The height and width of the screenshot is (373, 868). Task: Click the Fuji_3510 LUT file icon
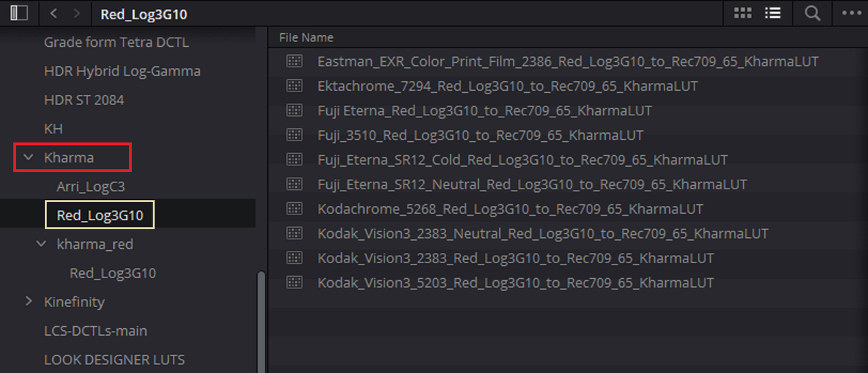(x=294, y=135)
